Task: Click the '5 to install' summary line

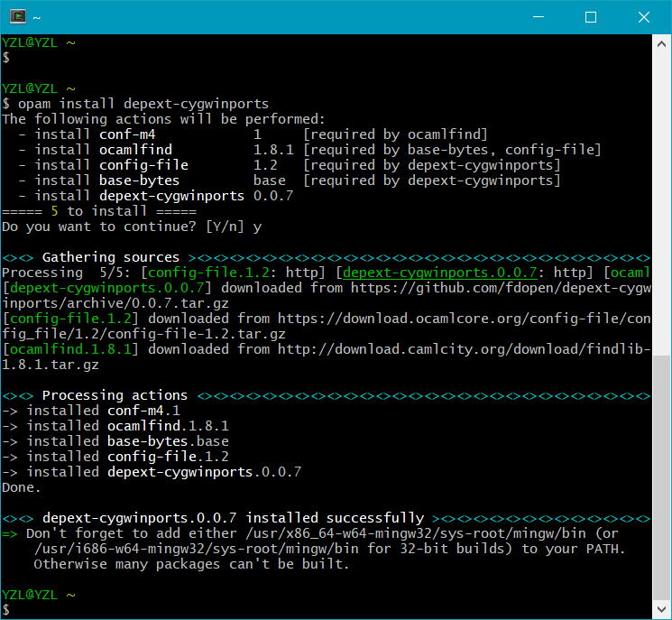Action: click(x=99, y=211)
